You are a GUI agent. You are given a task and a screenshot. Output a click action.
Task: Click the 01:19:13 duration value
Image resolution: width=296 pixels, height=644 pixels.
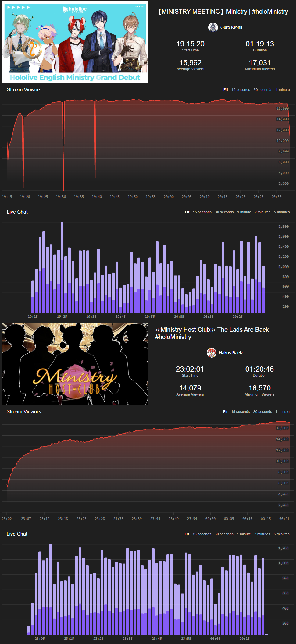[260, 44]
